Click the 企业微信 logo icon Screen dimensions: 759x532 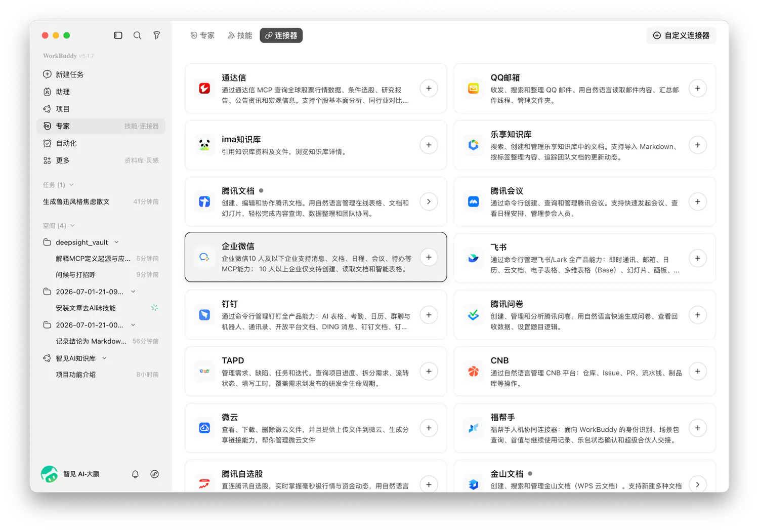click(x=204, y=257)
